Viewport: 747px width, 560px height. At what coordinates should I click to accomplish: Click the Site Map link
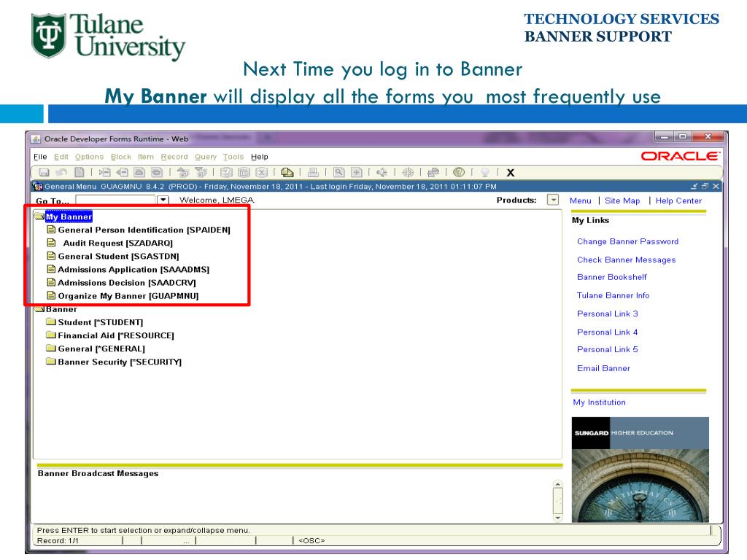tap(622, 201)
